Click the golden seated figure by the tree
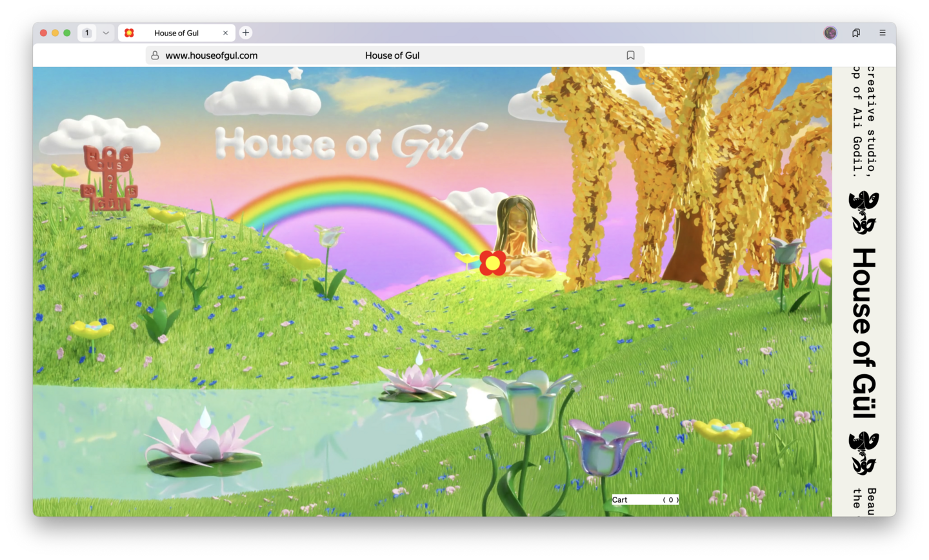Screen dimensions: 929x560 [524, 237]
